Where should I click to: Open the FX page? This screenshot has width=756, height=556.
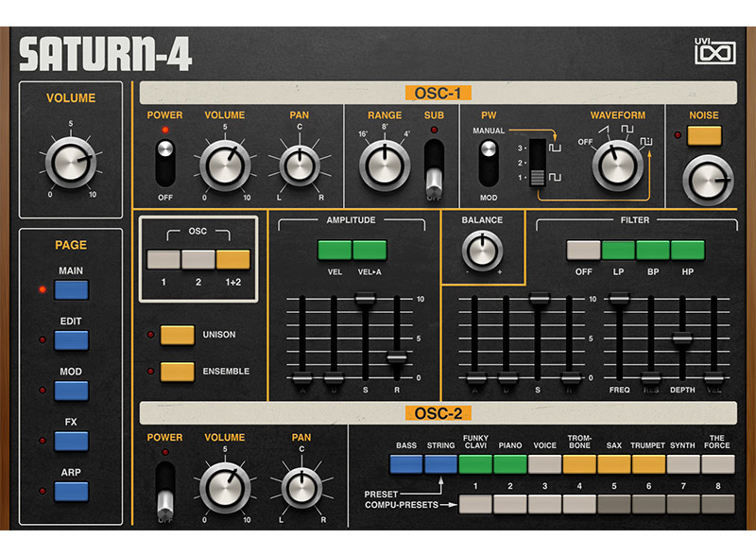(x=72, y=442)
